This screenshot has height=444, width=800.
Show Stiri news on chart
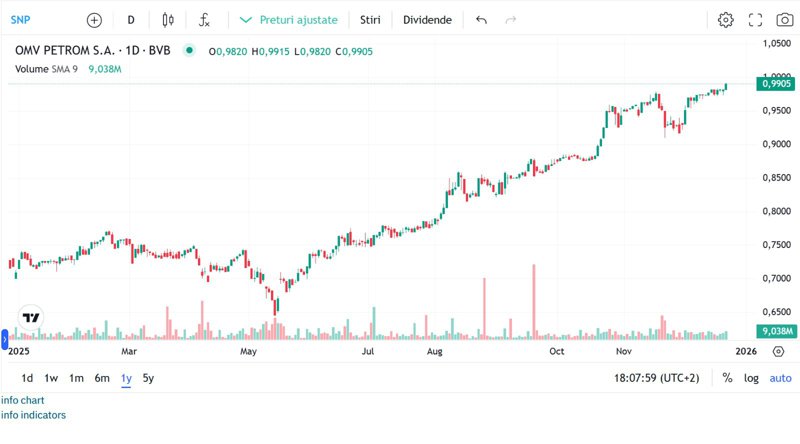tap(370, 20)
